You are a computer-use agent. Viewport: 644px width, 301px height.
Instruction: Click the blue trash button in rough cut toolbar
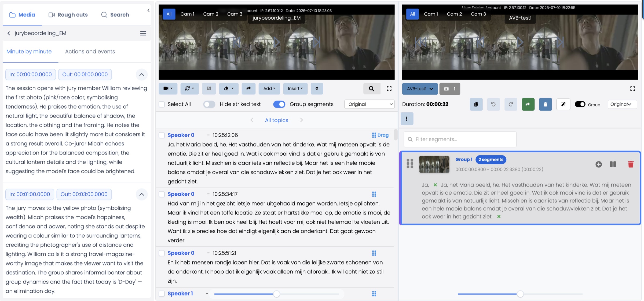[x=546, y=104]
